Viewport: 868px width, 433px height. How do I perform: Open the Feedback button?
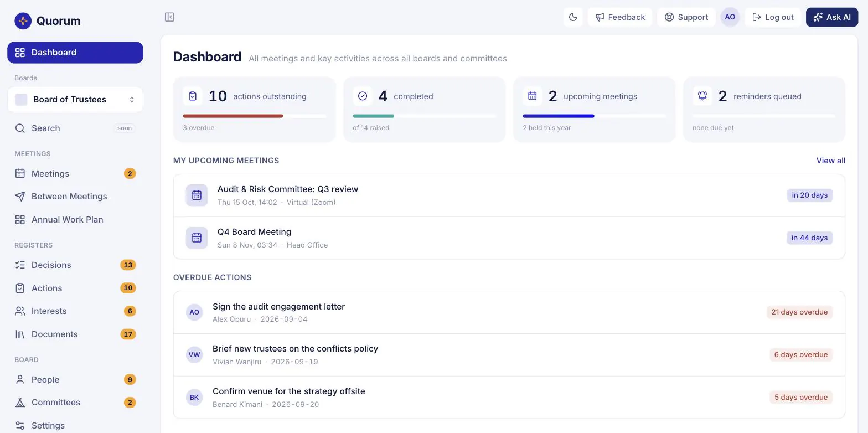click(x=620, y=17)
